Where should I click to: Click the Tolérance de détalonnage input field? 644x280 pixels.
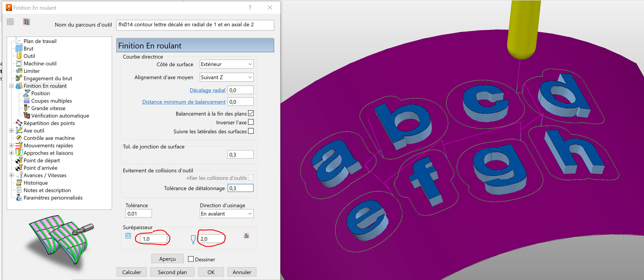point(240,188)
